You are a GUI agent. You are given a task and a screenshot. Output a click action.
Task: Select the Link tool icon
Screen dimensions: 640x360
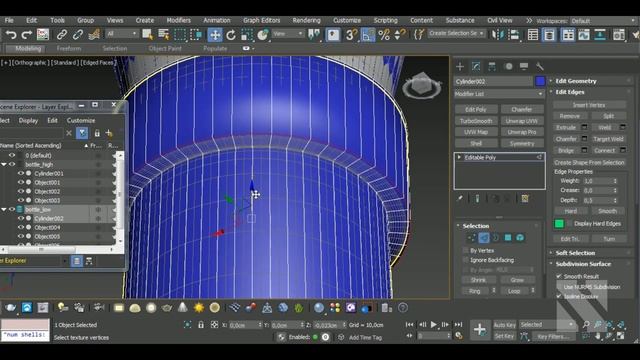62,35
